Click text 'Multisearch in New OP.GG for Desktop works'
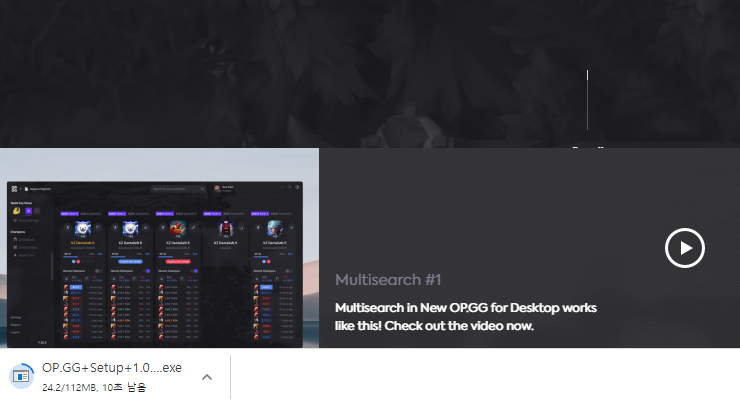The width and height of the screenshot is (740, 405). point(466,308)
